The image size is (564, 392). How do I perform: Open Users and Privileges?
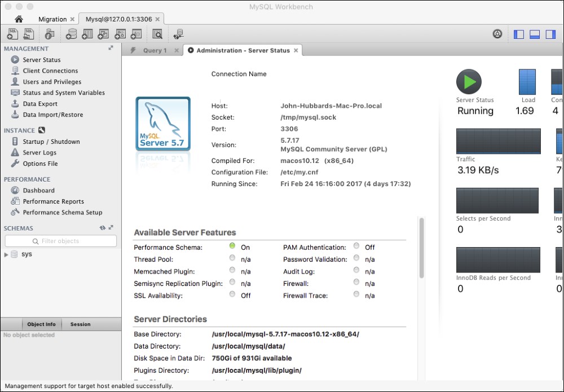(x=52, y=82)
